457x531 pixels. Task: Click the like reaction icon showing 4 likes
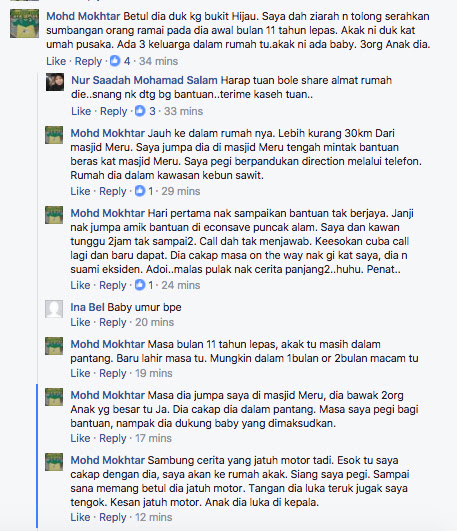(x=115, y=61)
